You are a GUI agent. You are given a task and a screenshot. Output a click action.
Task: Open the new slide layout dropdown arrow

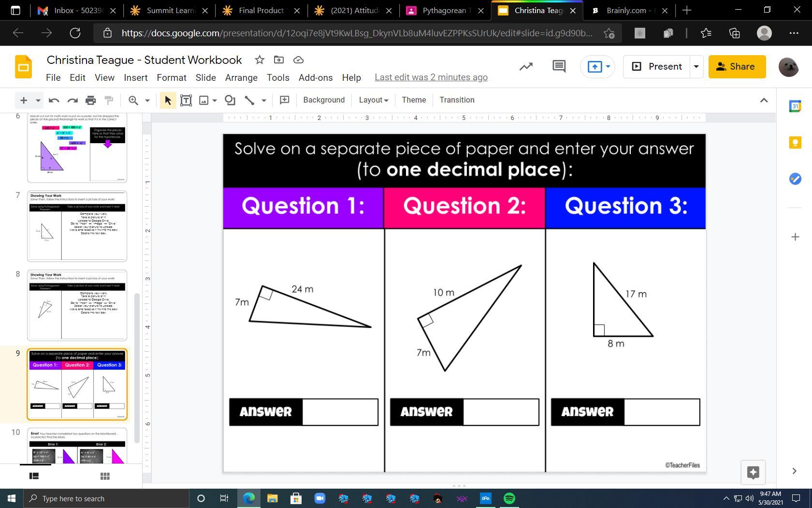(38, 100)
